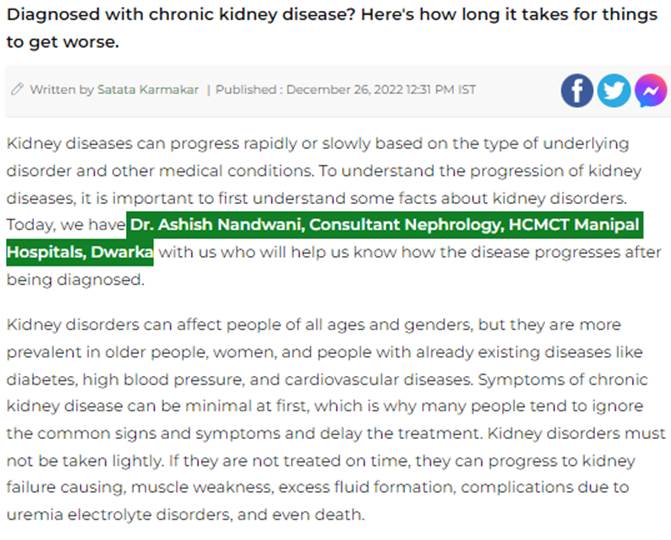Click the phrase uremia electrolyte disorders

click(x=112, y=516)
